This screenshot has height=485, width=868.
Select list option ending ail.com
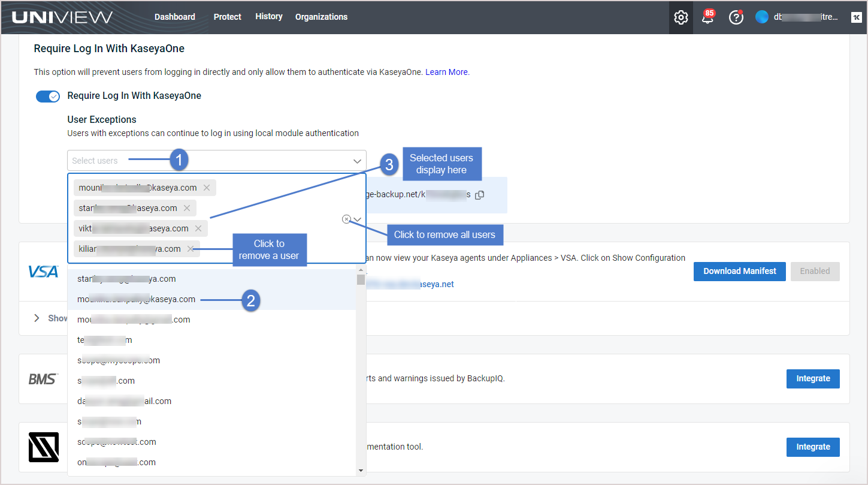pos(211,401)
